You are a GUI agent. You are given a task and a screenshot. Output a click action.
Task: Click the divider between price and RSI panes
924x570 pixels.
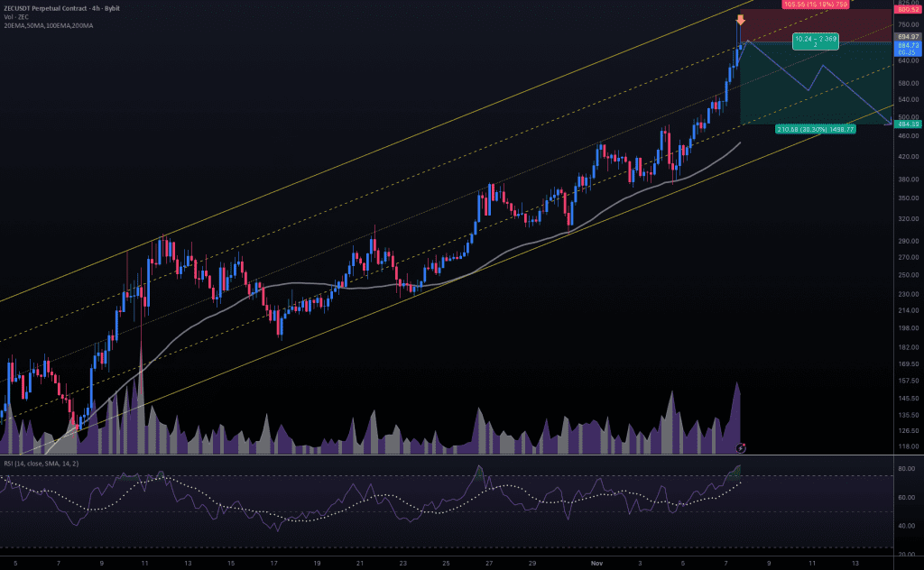coord(451,455)
